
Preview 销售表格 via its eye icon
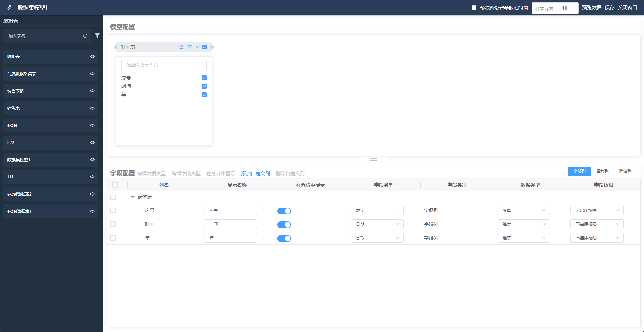(92, 91)
